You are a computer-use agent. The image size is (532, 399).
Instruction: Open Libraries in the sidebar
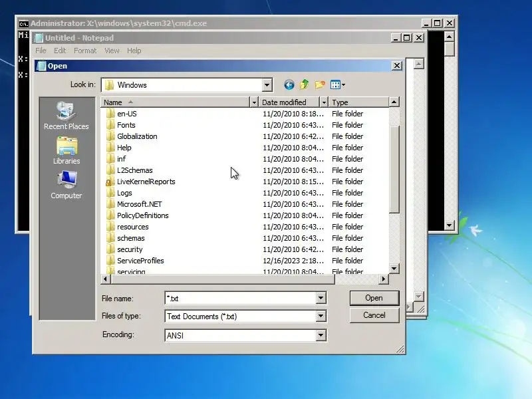[66, 150]
